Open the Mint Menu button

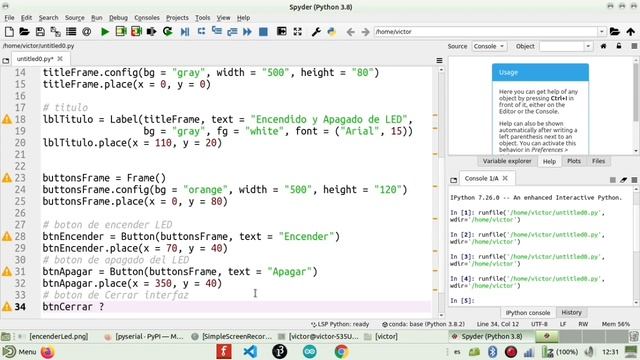coord(19,351)
